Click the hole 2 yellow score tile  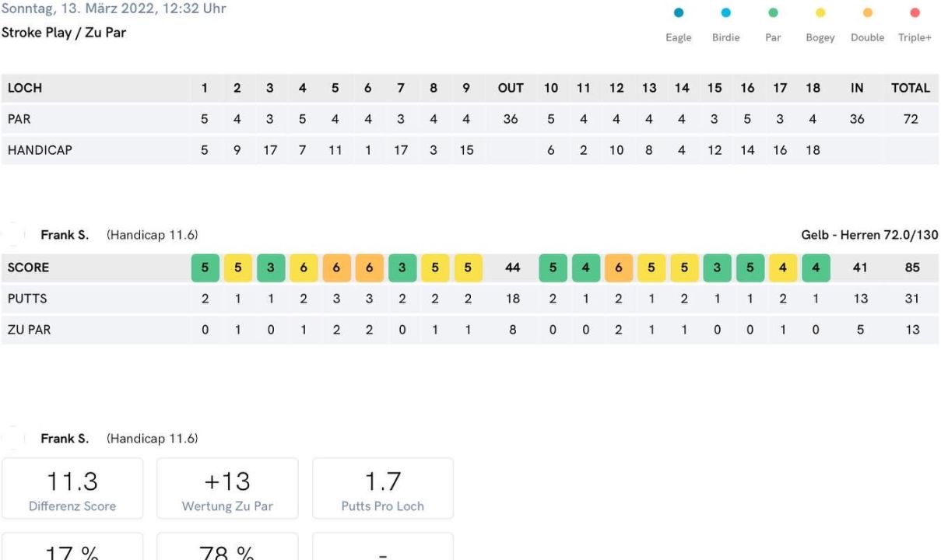click(x=237, y=268)
